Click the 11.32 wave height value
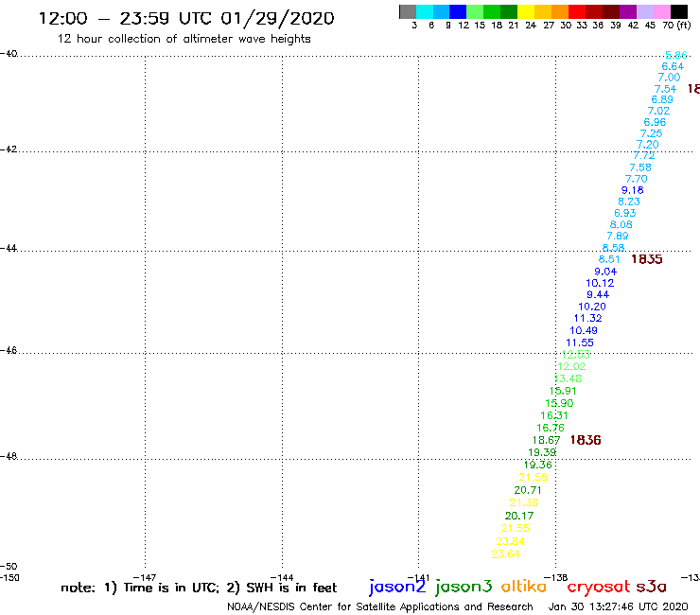This screenshot has width=700, height=615. pos(588,318)
